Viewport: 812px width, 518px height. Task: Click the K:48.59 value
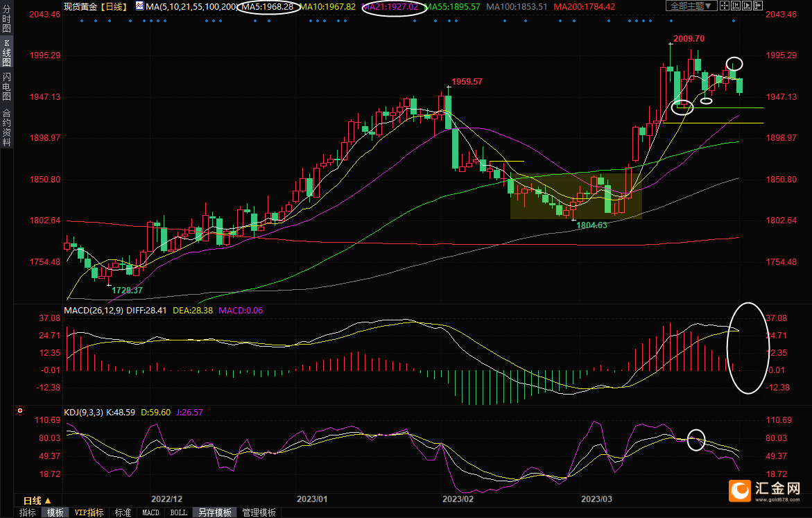point(120,413)
